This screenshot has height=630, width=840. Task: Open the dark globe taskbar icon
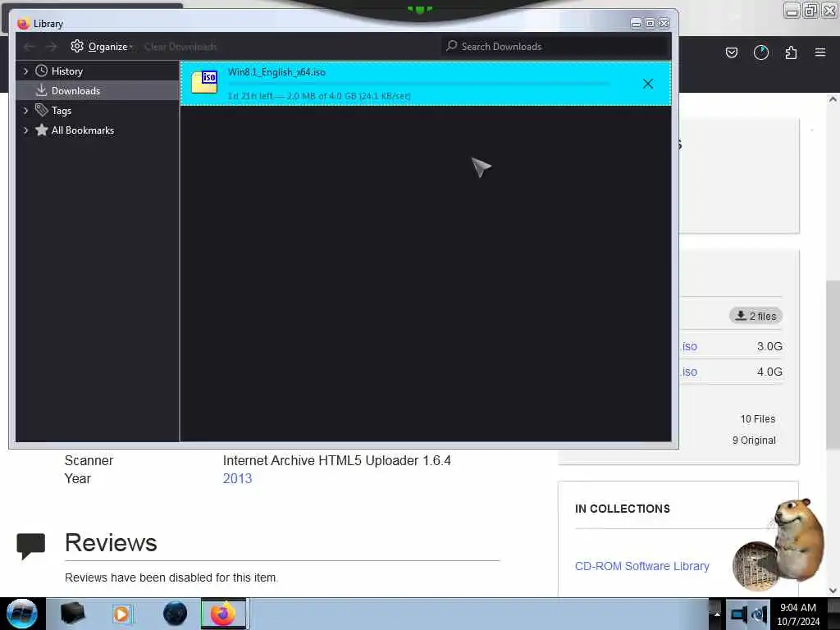[x=176, y=614]
